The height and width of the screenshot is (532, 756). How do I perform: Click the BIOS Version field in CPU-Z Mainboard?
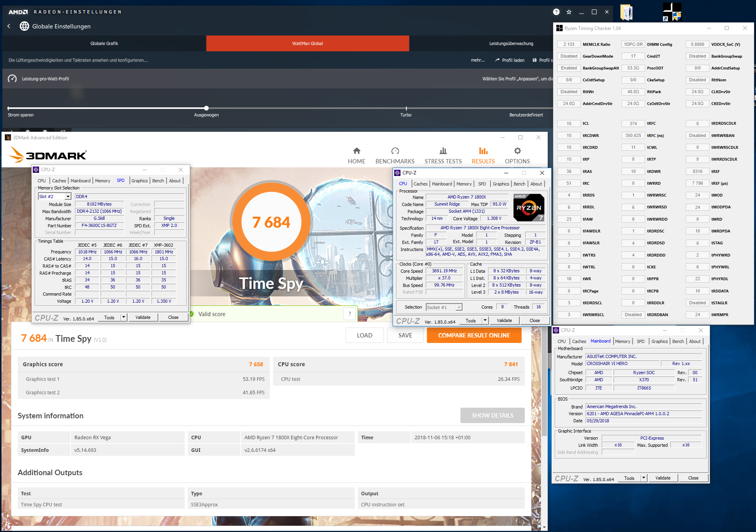pyautogui.click(x=644, y=414)
